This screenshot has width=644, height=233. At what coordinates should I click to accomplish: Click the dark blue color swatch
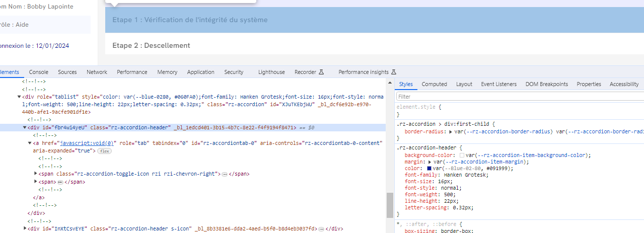429,169
